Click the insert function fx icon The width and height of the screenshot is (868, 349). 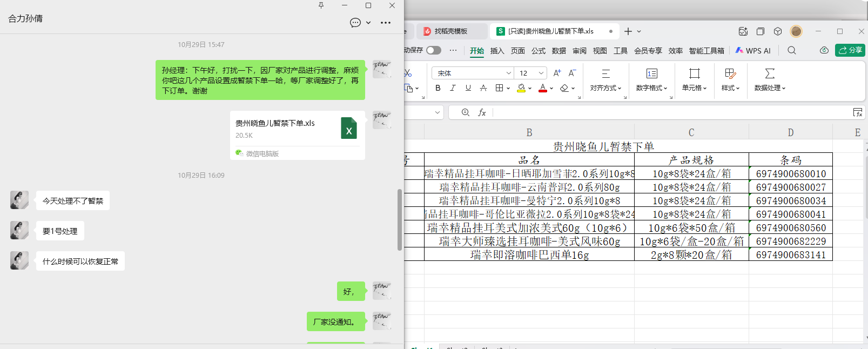(482, 112)
